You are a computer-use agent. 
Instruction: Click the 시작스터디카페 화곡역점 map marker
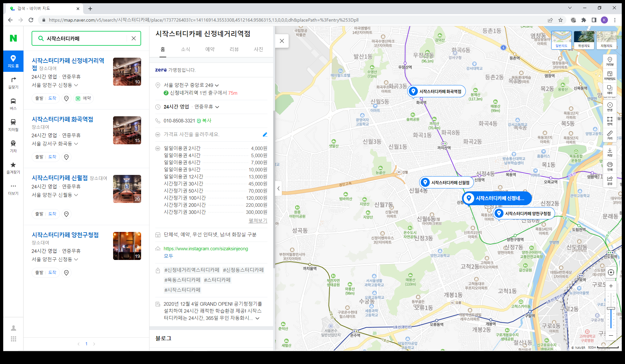click(437, 91)
